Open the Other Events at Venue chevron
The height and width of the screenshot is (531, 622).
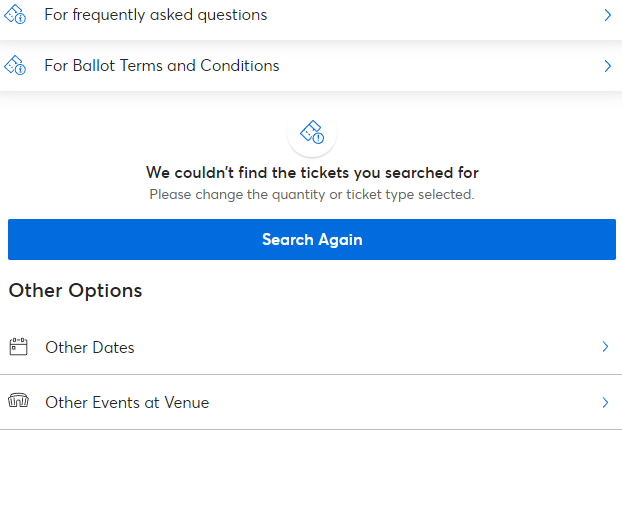605,403
